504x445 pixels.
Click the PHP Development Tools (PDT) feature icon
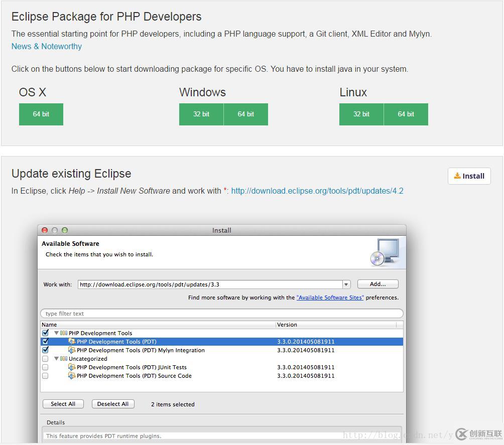click(72, 342)
